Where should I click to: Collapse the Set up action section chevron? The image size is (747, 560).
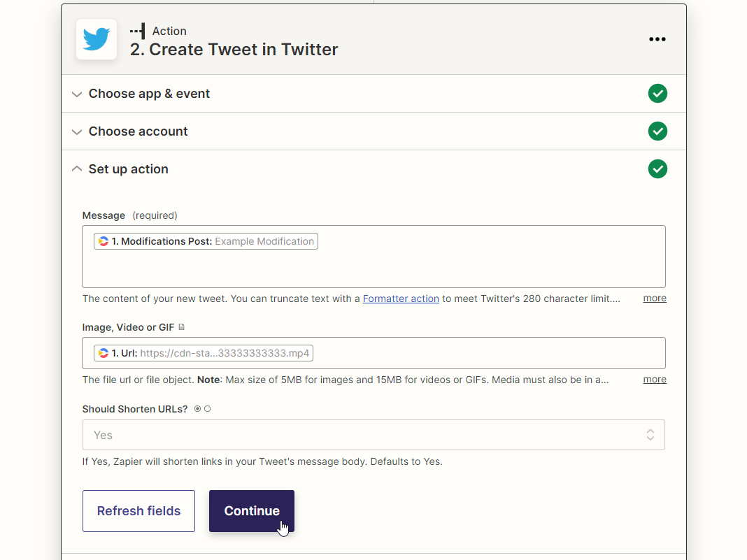coord(77,168)
